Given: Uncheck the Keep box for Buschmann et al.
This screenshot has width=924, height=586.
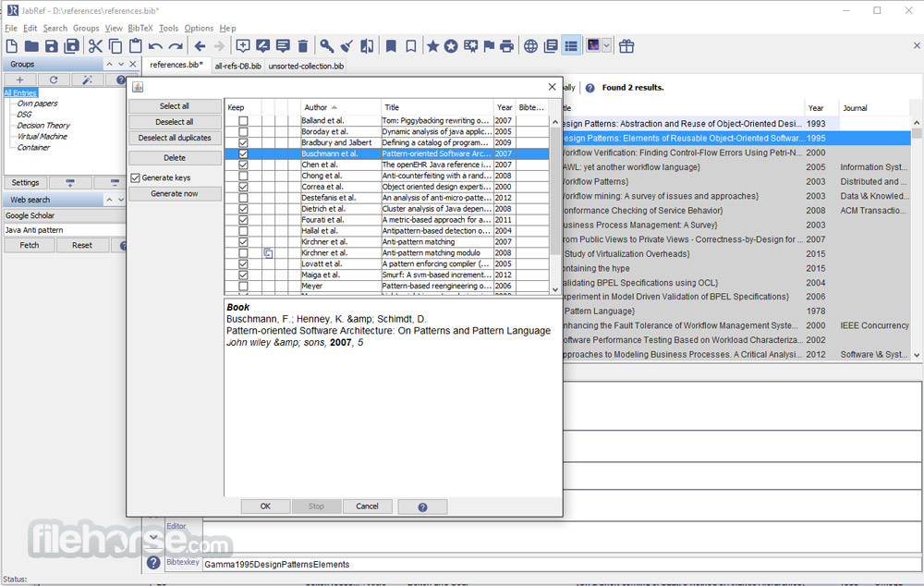Looking at the screenshot, I should pyautogui.click(x=243, y=153).
